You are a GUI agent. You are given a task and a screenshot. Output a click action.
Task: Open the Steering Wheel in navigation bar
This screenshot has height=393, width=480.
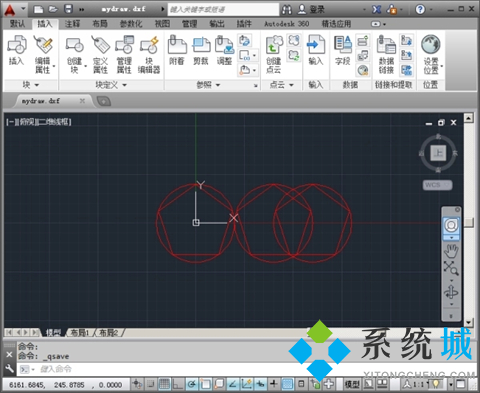click(451, 226)
